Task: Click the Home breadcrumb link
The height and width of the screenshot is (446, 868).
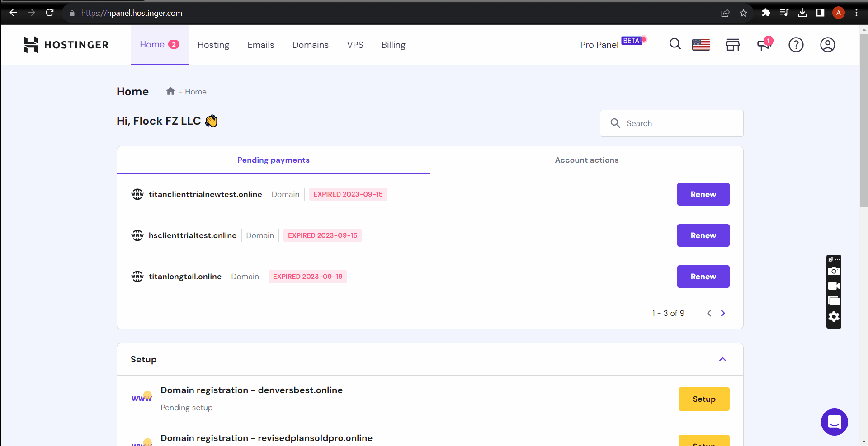Action: point(196,92)
